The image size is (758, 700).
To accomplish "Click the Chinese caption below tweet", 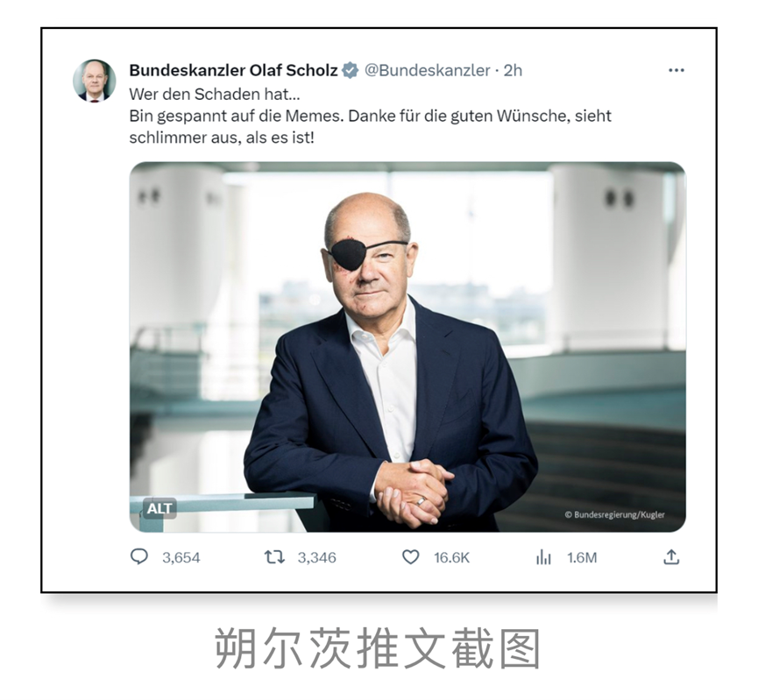I will pyautogui.click(x=378, y=649).
